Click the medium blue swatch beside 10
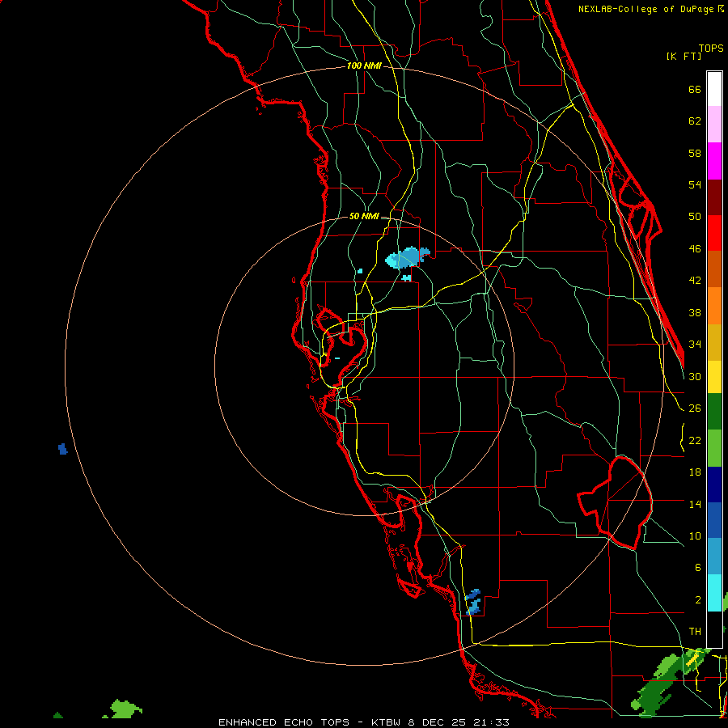The image size is (728, 728). pyautogui.click(x=714, y=520)
